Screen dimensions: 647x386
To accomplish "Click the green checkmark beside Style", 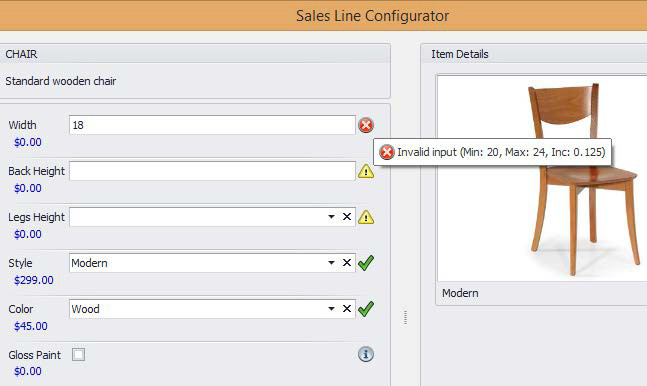I will 366,263.
